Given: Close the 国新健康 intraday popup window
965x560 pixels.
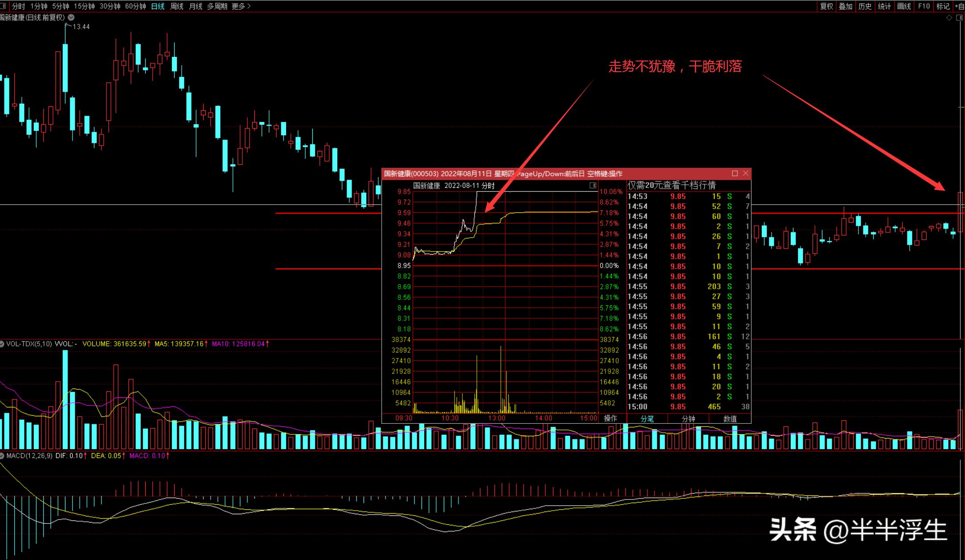Looking at the screenshot, I should pos(746,173).
